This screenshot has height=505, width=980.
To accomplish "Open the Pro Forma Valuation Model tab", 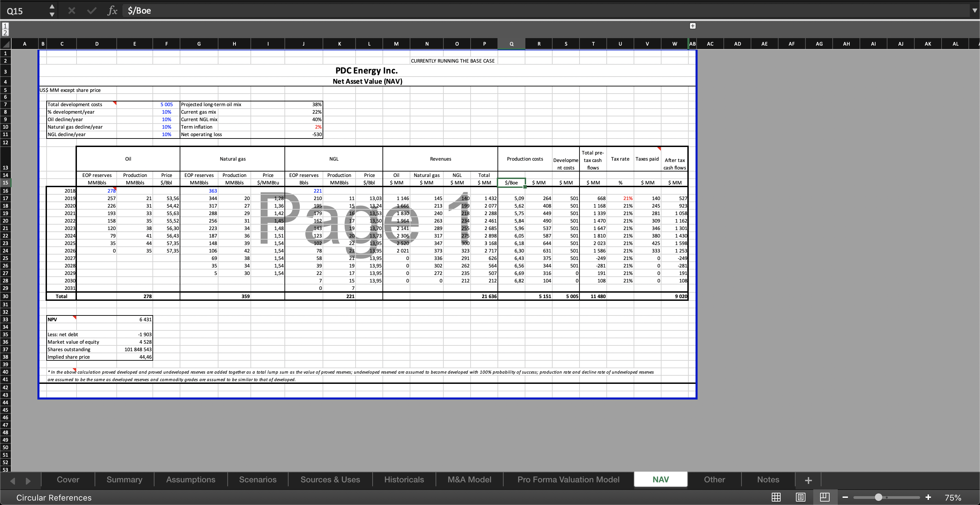I will [x=568, y=479].
